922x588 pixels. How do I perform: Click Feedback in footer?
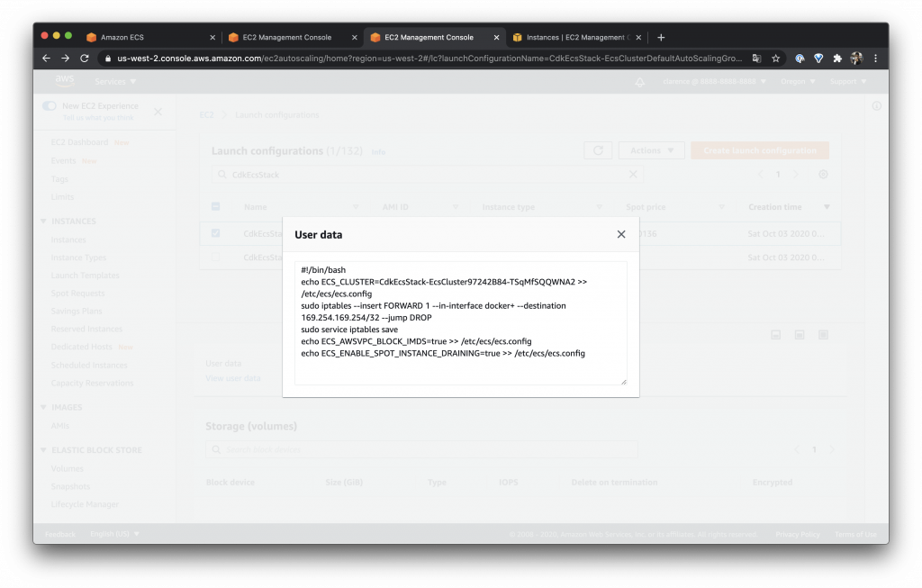click(60, 534)
